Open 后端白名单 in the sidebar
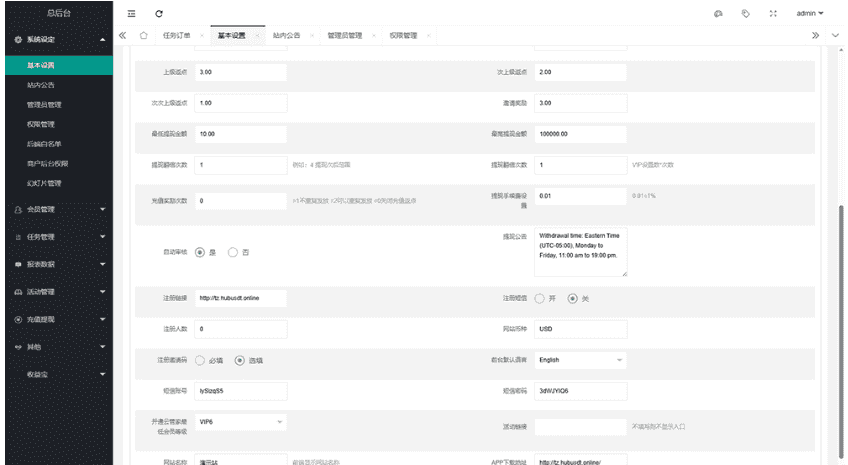The height and width of the screenshot is (465, 848). (59, 144)
